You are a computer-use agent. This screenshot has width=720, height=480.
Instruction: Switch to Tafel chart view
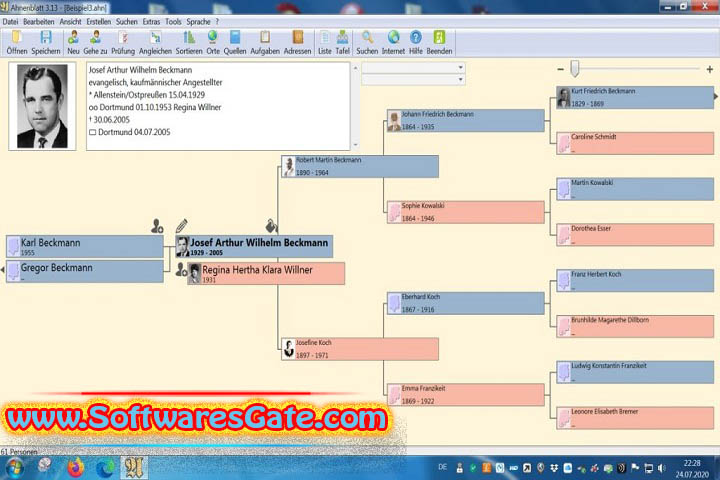coord(343,43)
